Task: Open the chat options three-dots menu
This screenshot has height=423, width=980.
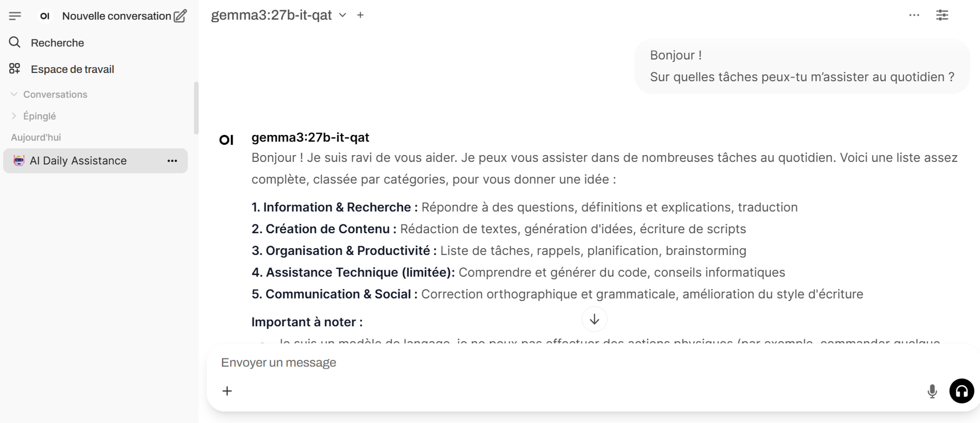Action: [914, 15]
